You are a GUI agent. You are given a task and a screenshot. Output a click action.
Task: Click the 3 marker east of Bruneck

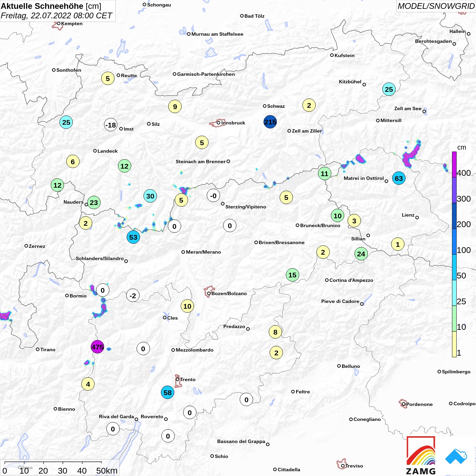(354, 221)
